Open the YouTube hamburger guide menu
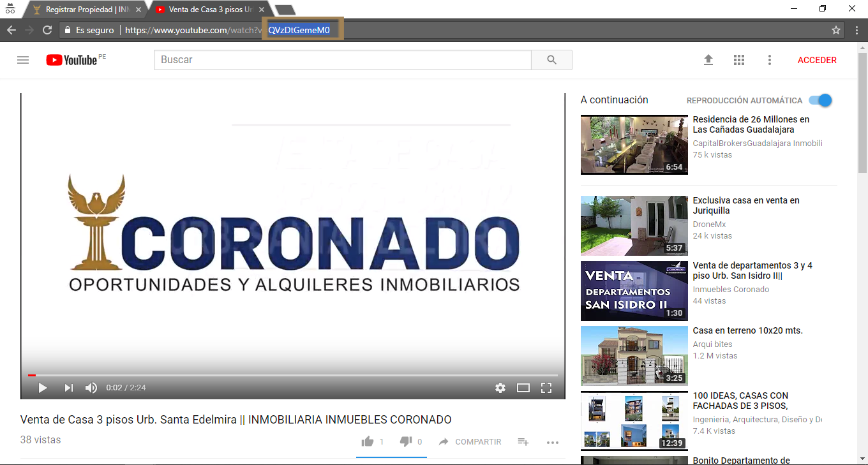The width and height of the screenshot is (868, 465). [23, 60]
